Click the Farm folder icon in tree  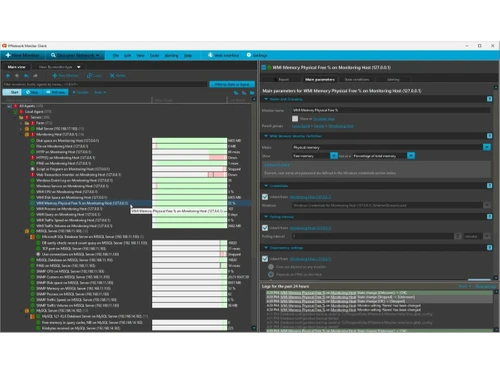27,123
